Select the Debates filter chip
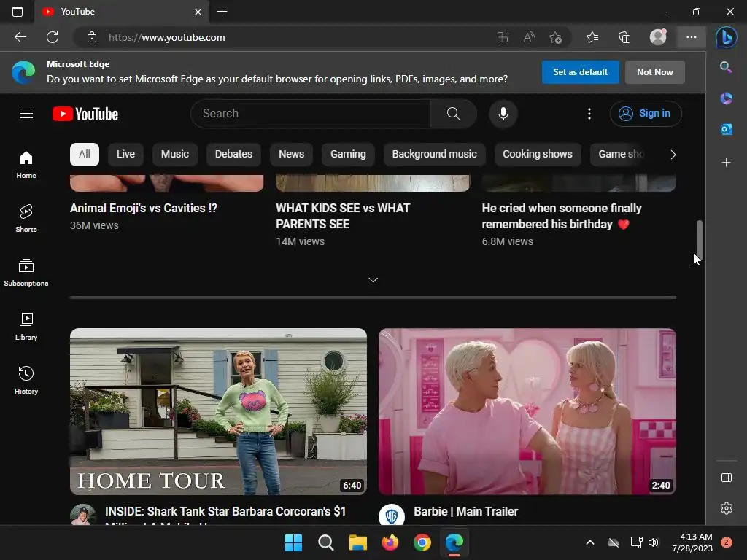747x560 pixels. [x=233, y=155]
